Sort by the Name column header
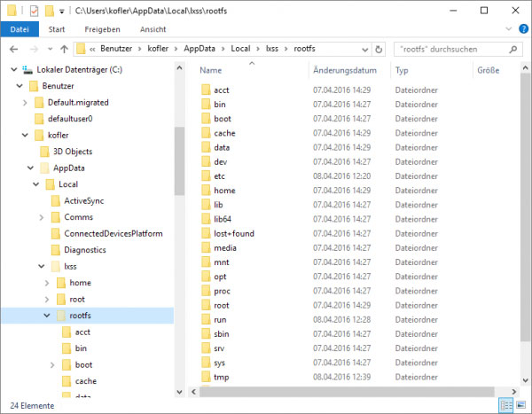Screen dimensions: 532x414 point(211,70)
